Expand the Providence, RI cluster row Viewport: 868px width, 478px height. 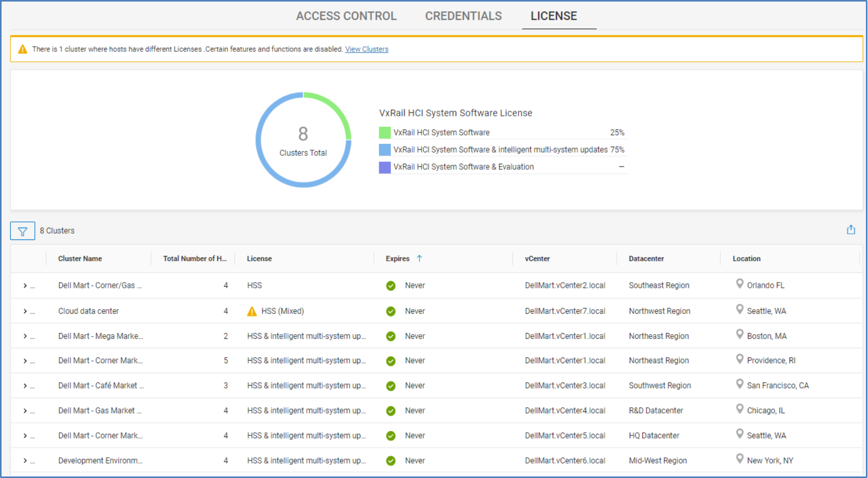(x=25, y=361)
